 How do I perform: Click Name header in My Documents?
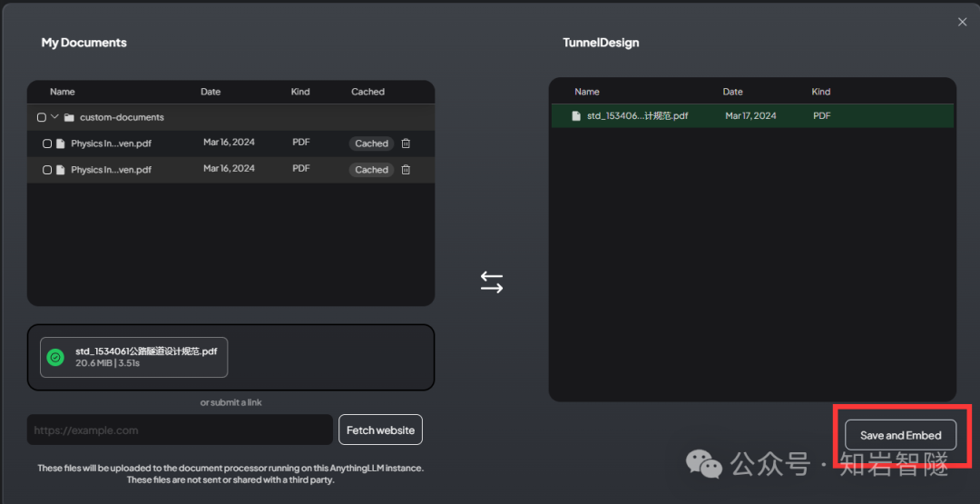tap(63, 92)
